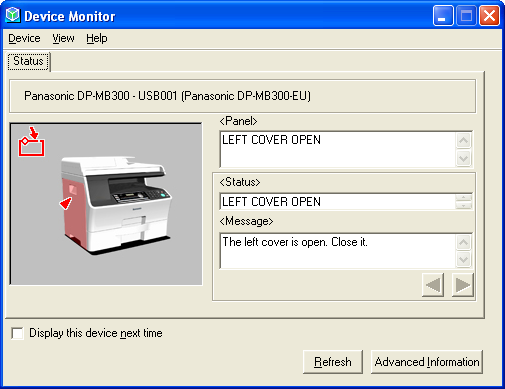The width and height of the screenshot is (505, 389).
Task: Open the Device menu
Action: (24, 38)
